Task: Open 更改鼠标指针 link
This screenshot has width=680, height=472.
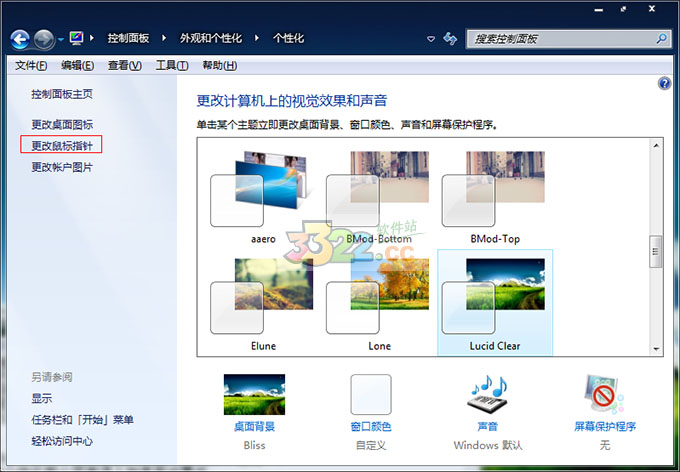Action: (62, 146)
